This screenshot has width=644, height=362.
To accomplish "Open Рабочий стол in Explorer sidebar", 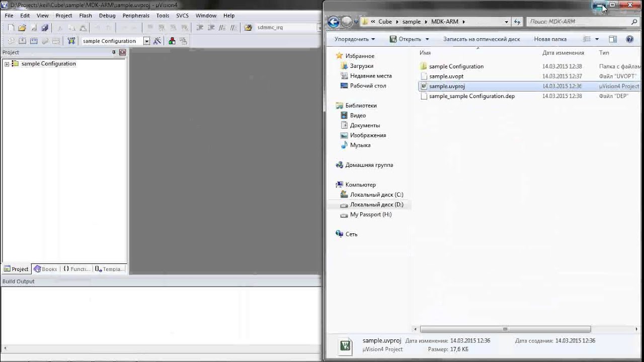I will (x=368, y=85).
